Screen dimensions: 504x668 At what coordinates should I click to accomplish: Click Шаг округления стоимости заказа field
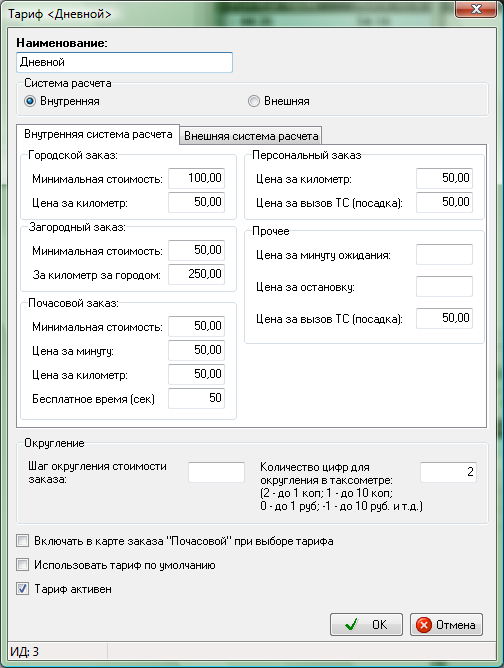216,472
